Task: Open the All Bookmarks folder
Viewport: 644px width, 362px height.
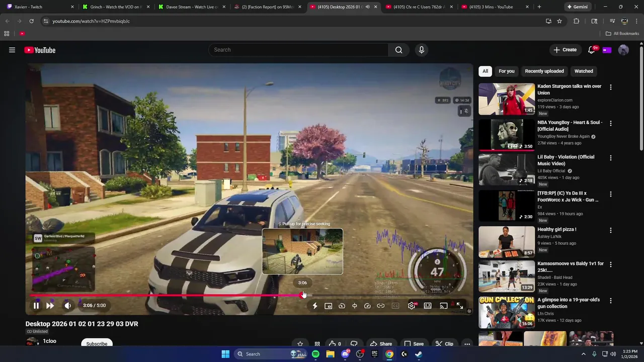Action: pos(622,34)
